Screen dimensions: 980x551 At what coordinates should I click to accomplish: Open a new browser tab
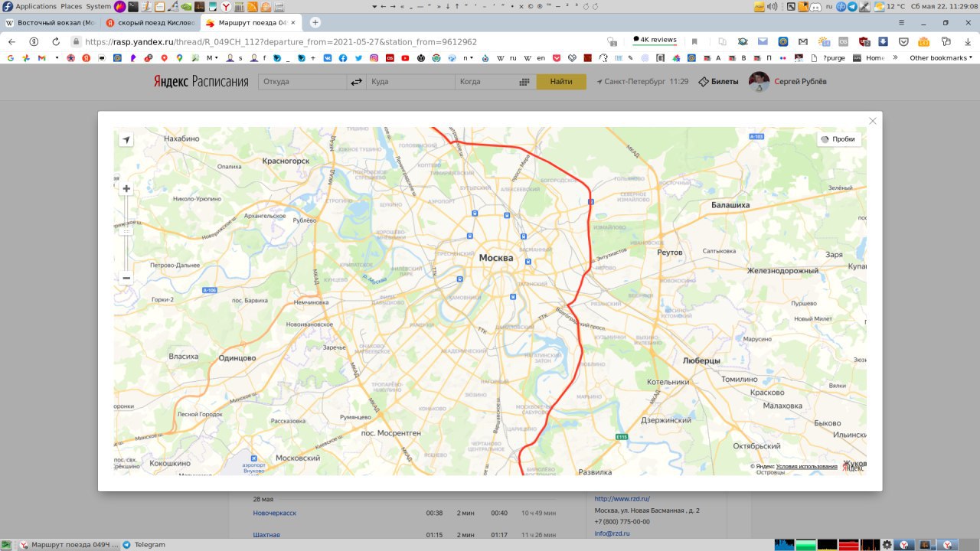pyautogui.click(x=315, y=23)
